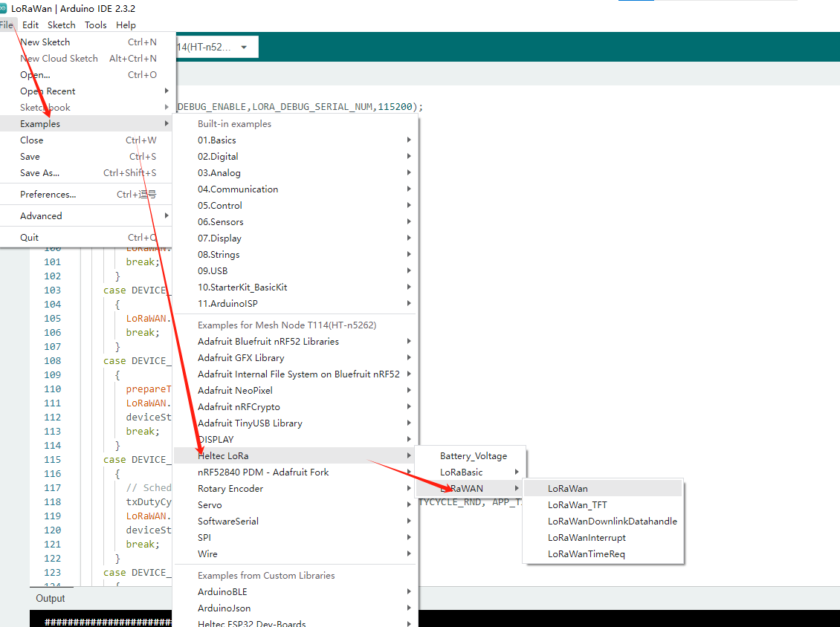Select the LoRaWan_TFT example

[x=578, y=505]
